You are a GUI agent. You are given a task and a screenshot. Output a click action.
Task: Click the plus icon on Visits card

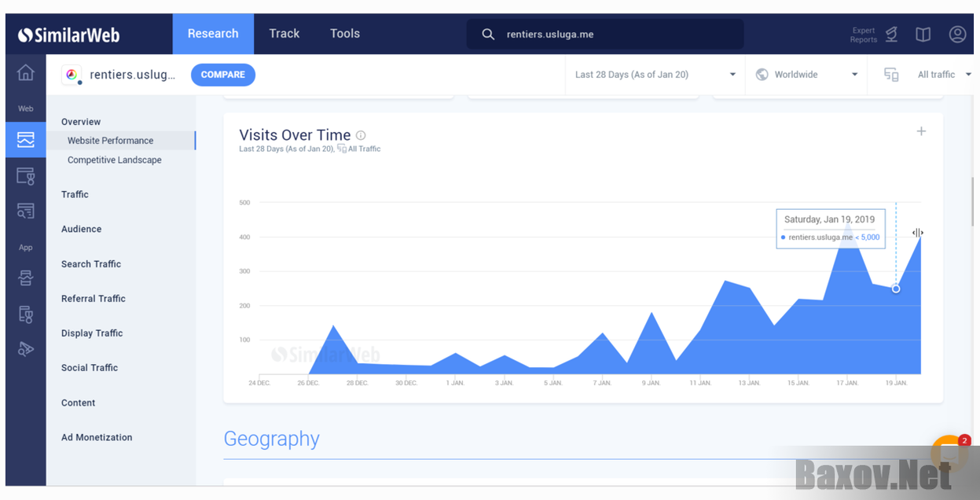(922, 131)
